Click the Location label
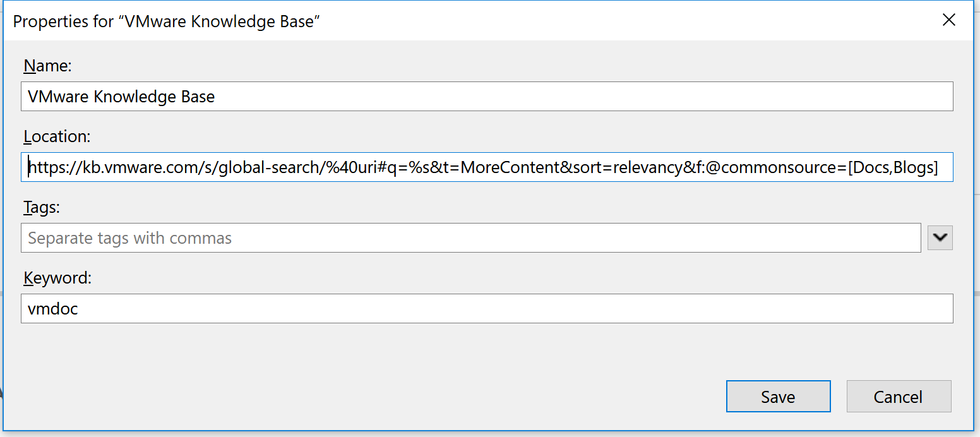 click(x=57, y=136)
